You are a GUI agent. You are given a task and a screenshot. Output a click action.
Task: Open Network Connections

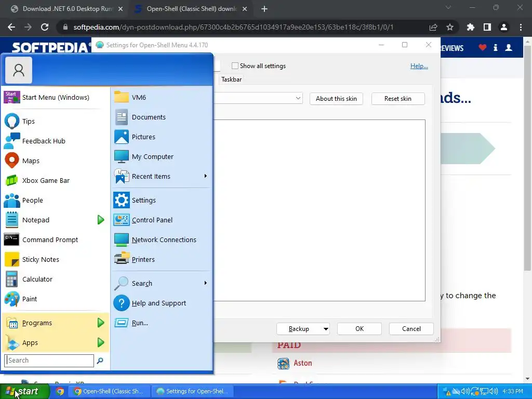162,240
